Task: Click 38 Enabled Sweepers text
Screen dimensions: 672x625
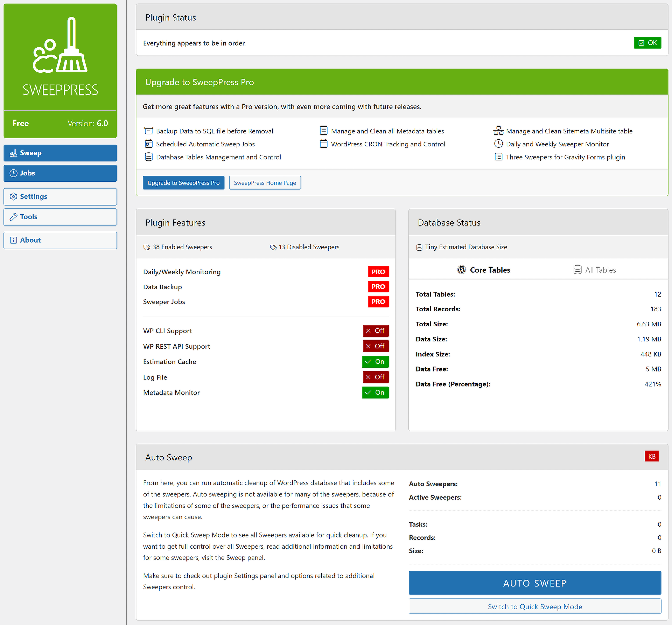Action: click(182, 247)
